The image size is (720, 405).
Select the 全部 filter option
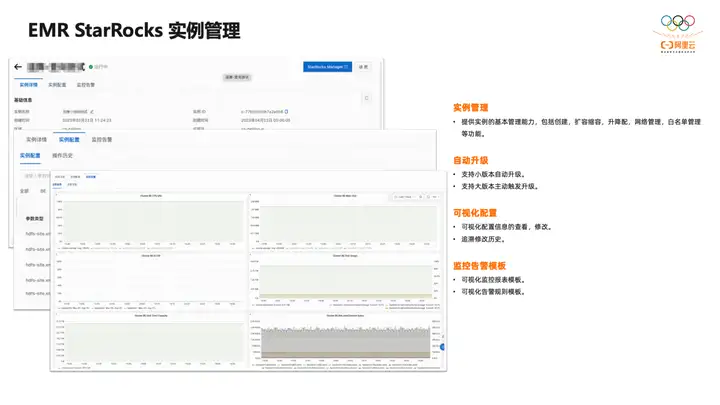(24, 191)
